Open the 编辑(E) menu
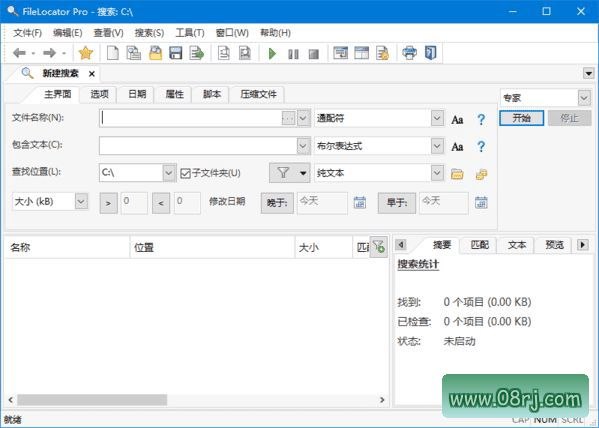This screenshot has width=599, height=428. point(68,33)
